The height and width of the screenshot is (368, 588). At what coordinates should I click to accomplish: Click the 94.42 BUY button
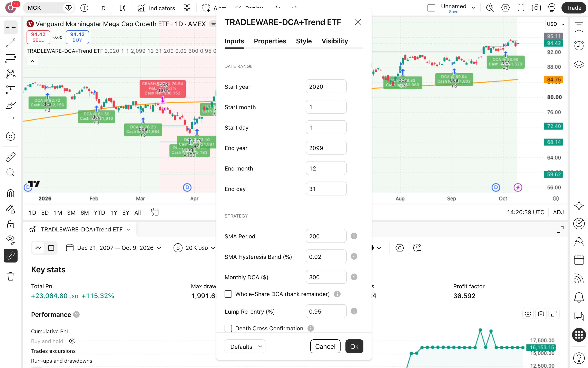pos(77,37)
